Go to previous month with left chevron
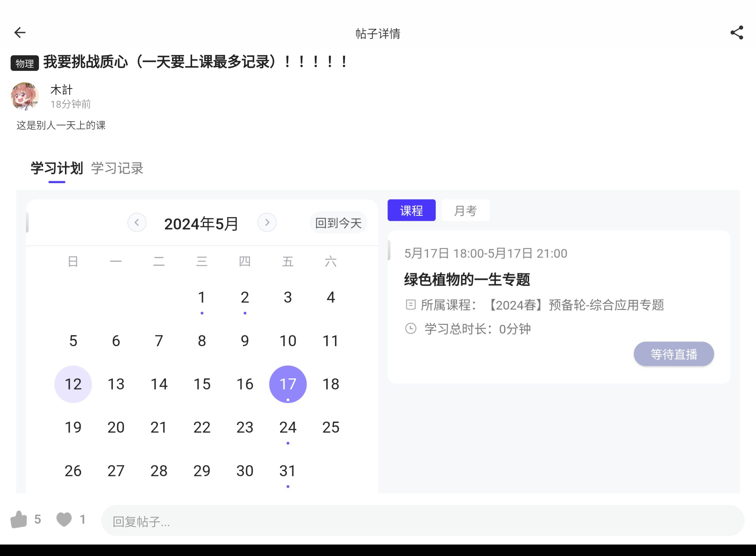 (137, 223)
